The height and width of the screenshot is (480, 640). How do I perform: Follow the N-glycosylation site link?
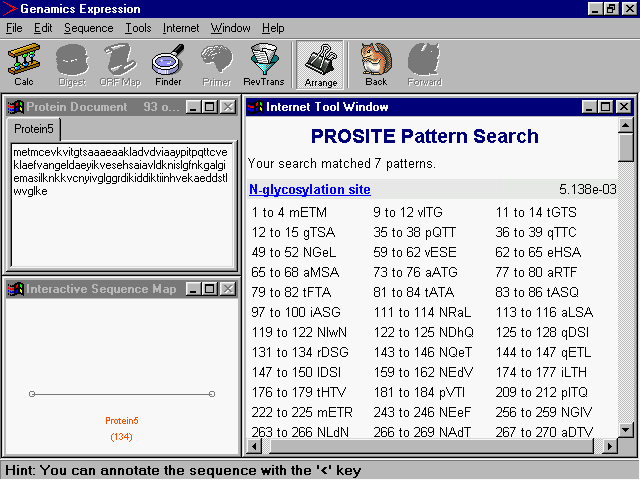click(310, 189)
